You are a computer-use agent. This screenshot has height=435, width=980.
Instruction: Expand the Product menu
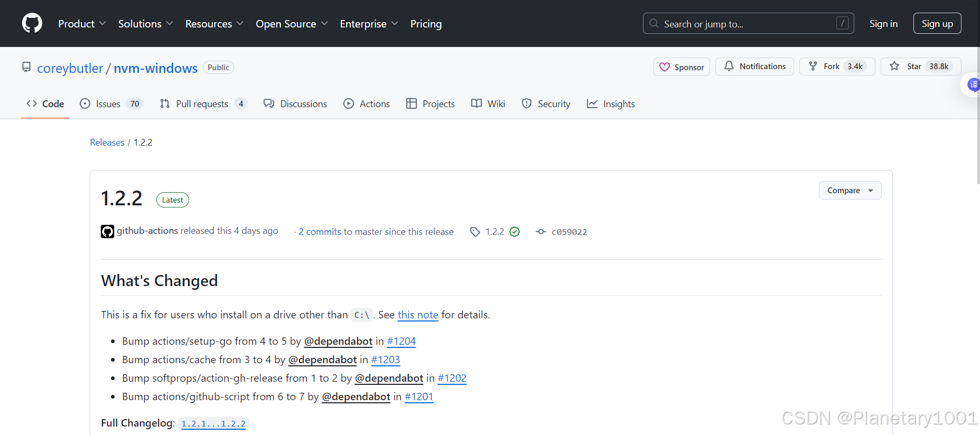coord(82,24)
